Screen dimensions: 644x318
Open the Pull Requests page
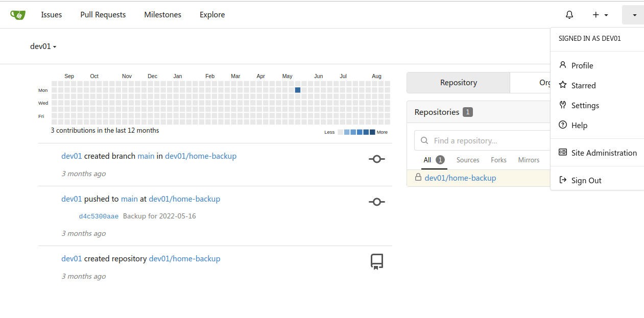pyautogui.click(x=103, y=15)
